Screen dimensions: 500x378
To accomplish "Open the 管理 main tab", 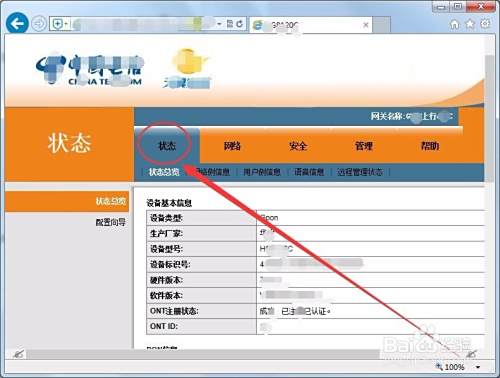I will pos(364,146).
